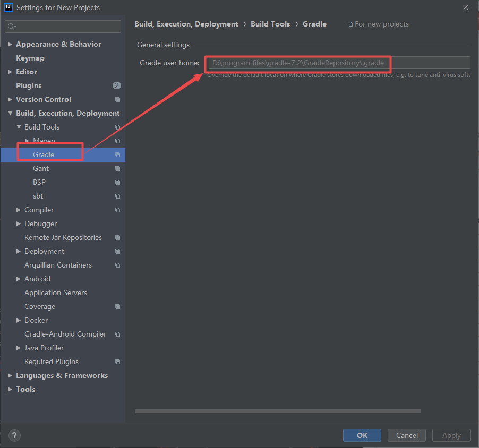The height and width of the screenshot is (448, 479).
Task: Click the IntelliJ IDEA logo in title bar
Action: click(8, 7)
